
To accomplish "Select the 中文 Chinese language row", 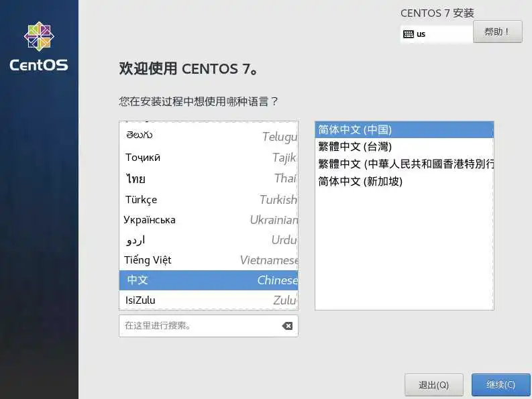I will 209,280.
